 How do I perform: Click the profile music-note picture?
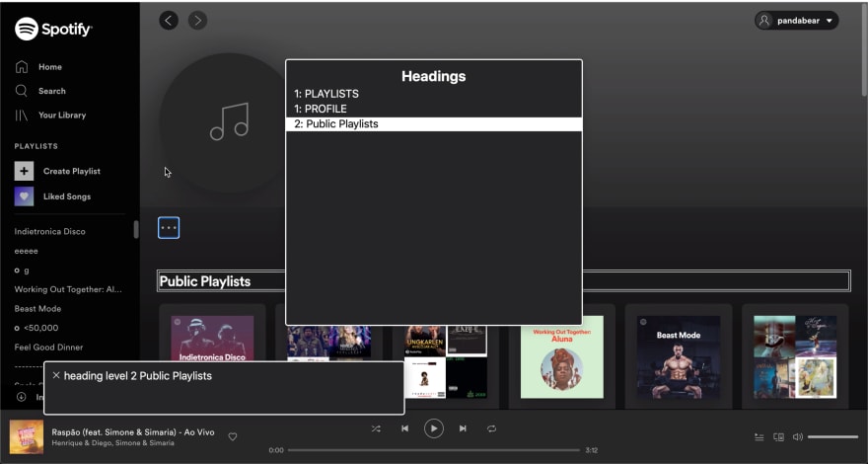[229, 122]
